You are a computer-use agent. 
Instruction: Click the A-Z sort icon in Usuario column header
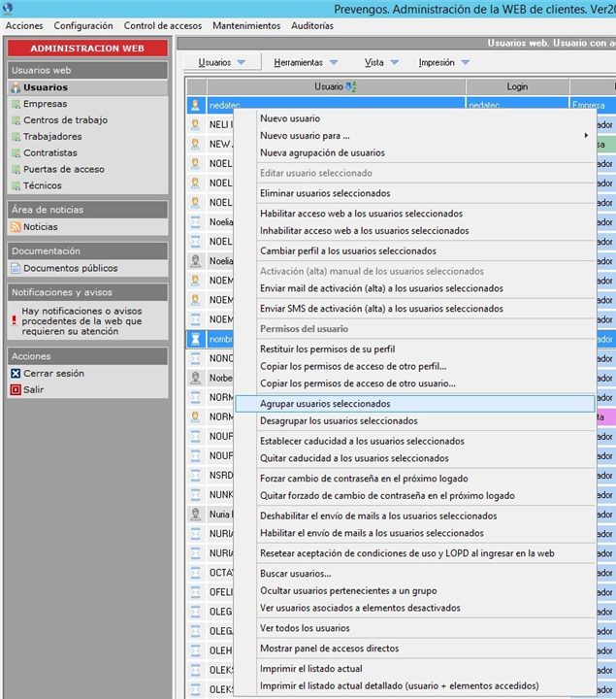[x=351, y=87]
